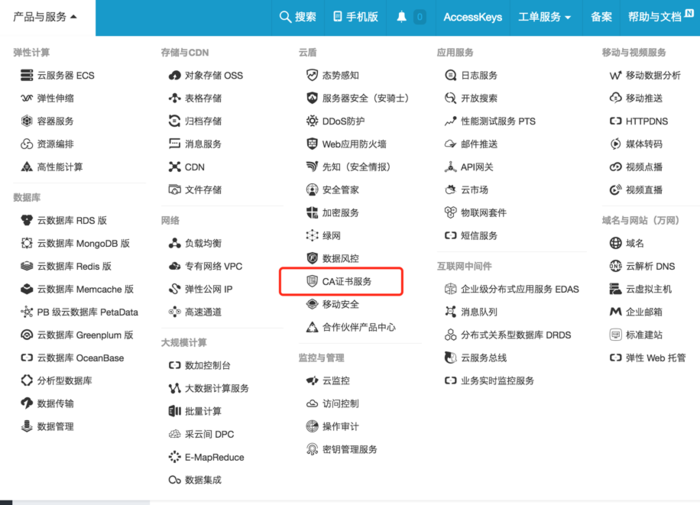This screenshot has height=505, width=700.
Task: Click the CDN service icon
Action: (174, 167)
